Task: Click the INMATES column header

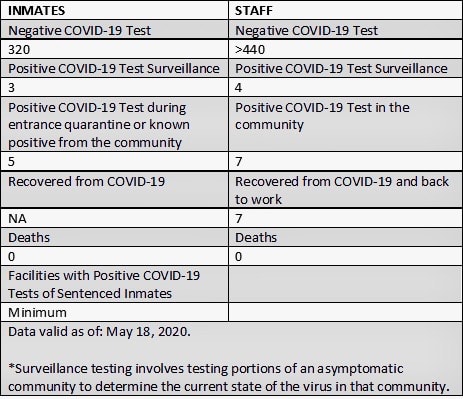Action: (114, 11)
